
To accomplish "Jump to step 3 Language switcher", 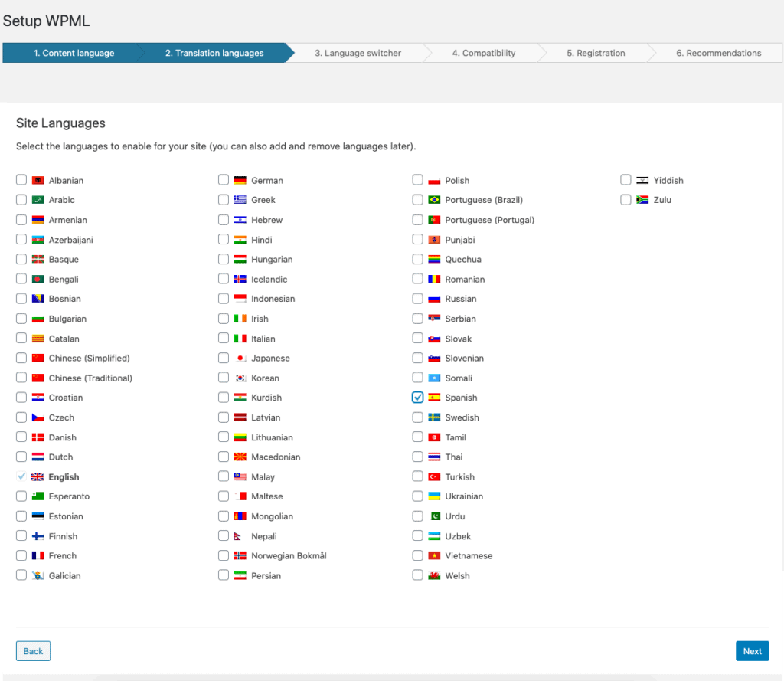I will point(358,53).
